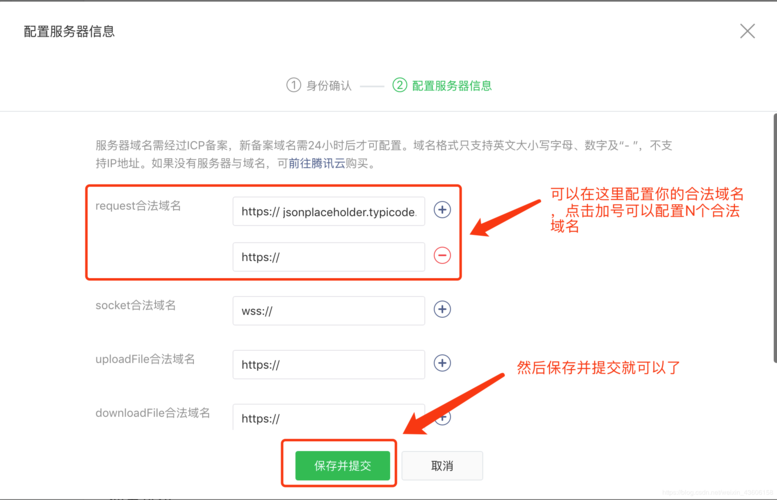777x500 pixels.
Task: Add another uploadFile domain with plus icon
Action: coord(442,363)
